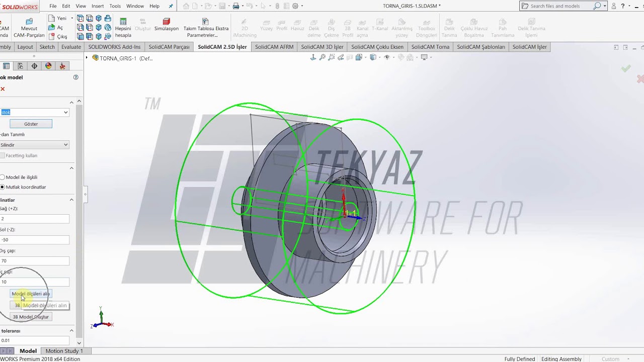Image resolution: width=644 pixels, height=362 pixels.
Task: Click the tolerans field showing 0.01
Action: point(34,340)
